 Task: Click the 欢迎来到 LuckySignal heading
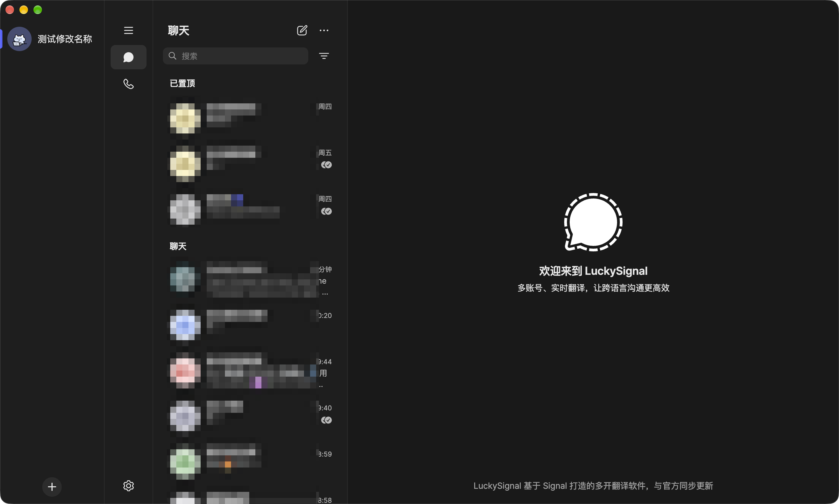(593, 271)
